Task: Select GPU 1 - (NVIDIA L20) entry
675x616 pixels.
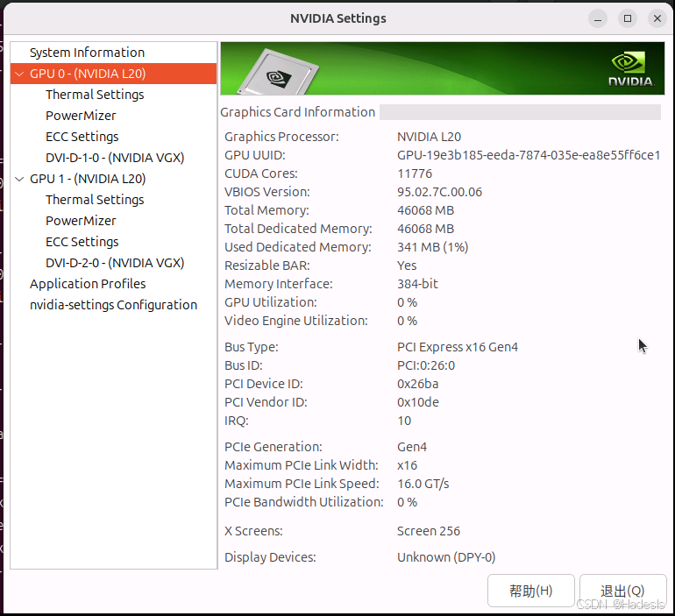Action: click(88, 179)
